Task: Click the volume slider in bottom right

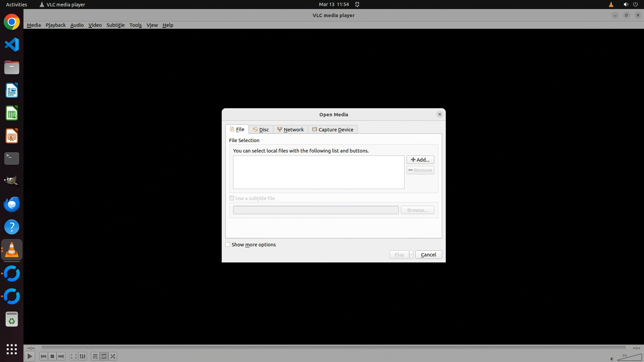Action: pyautogui.click(x=629, y=358)
